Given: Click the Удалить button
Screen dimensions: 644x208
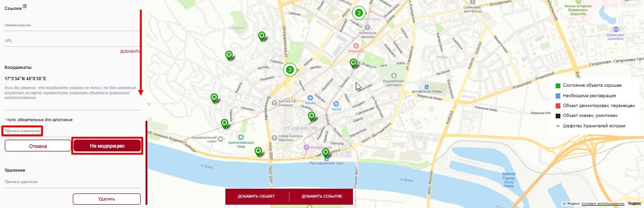Looking at the screenshot, I should [x=107, y=199].
